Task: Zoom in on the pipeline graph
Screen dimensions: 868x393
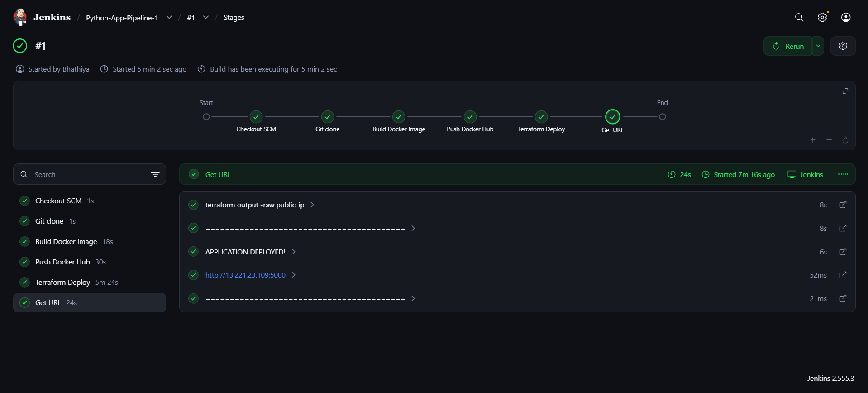Action: click(x=813, y=140)
